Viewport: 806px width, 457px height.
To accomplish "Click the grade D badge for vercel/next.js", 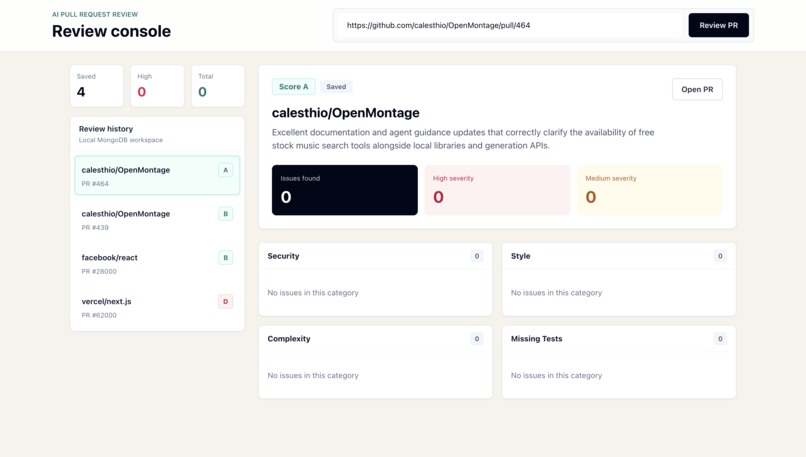I will (225, 301).
